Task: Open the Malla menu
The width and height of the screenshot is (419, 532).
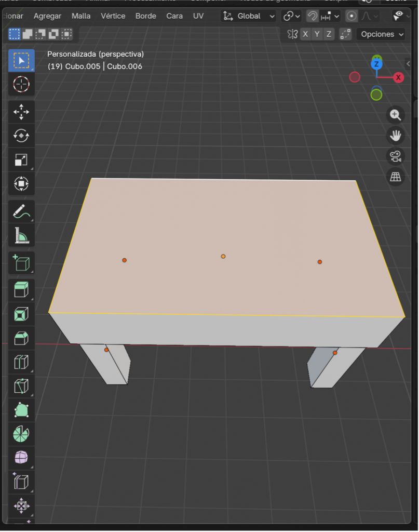Action: tap(81, 16)
